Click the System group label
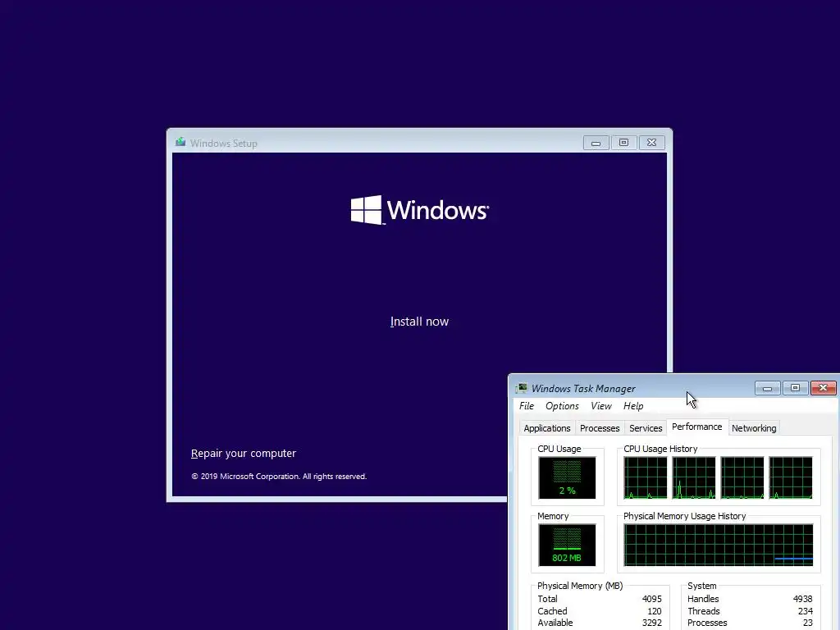This screenshot has height=630, width=840. 702,586
